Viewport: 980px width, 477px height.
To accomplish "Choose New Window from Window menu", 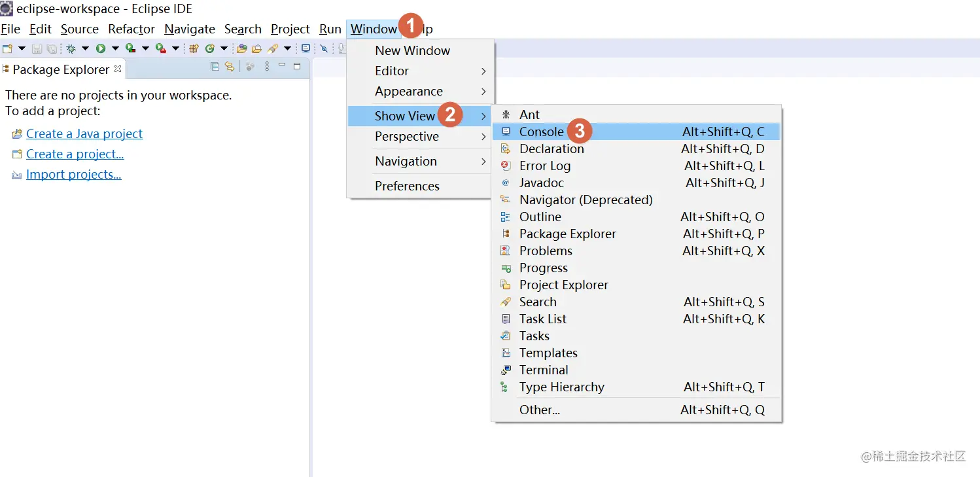I will pos(420,50).
